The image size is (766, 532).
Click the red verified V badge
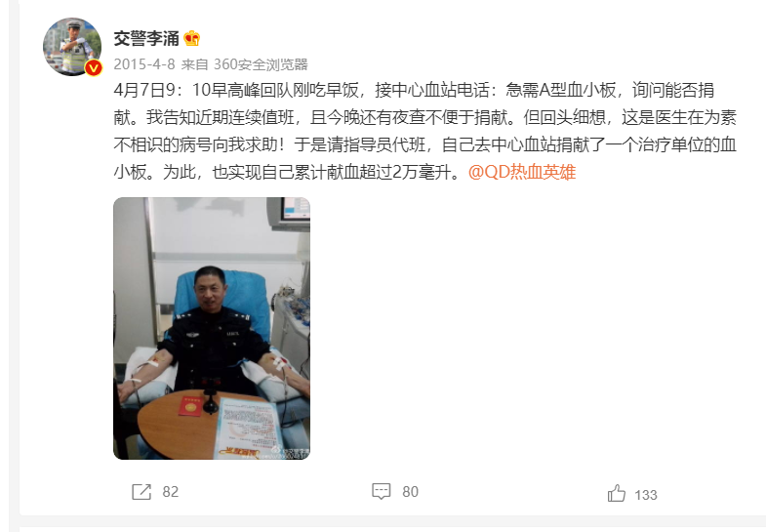point(93,68)
